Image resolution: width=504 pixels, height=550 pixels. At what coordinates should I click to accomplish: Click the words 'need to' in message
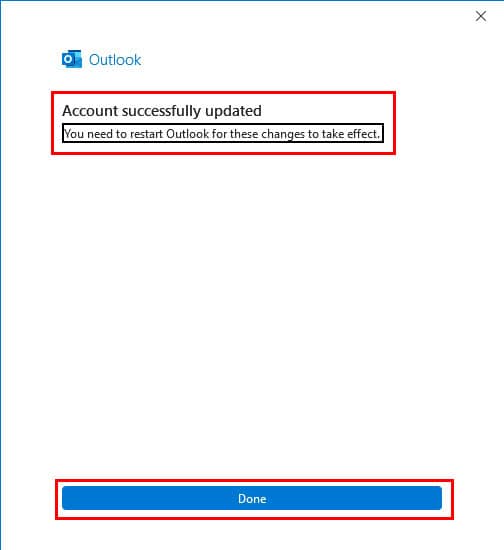point(107,134)
